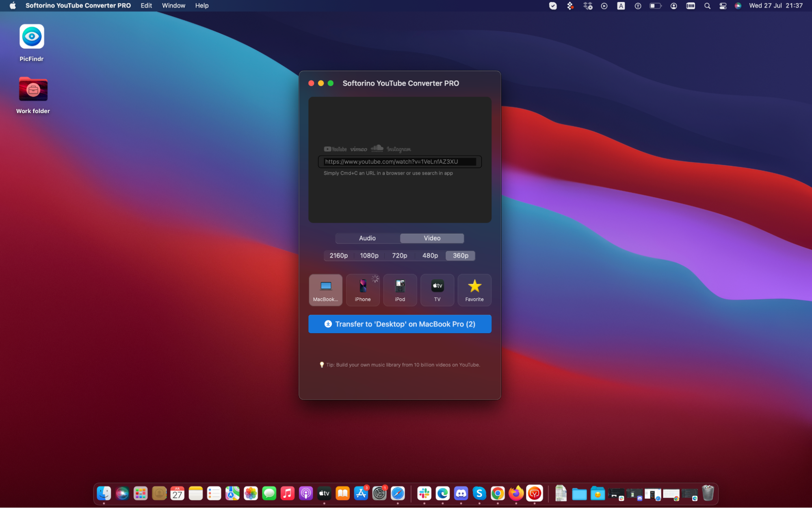Click the battery status indicator
The image size is (812, 508).
[x=655, y=6]
